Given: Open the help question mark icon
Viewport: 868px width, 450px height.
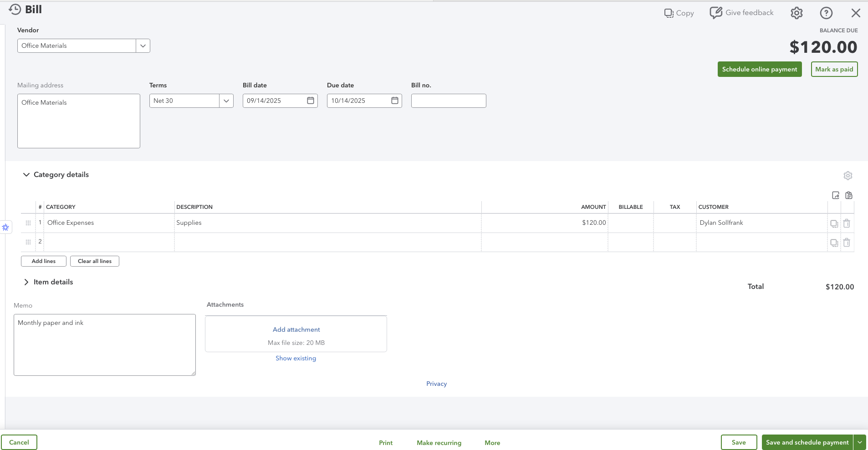Looking at the screenshot, I should coord(826,13).
